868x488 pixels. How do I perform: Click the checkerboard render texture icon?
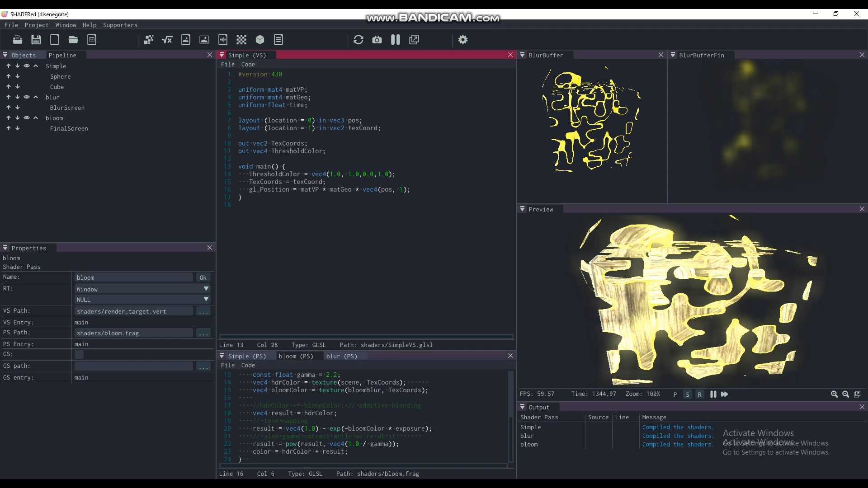(241, 40)
